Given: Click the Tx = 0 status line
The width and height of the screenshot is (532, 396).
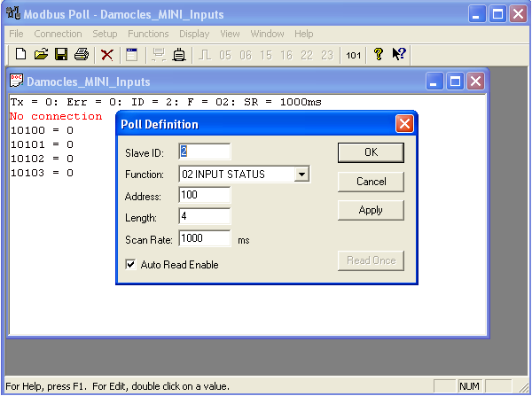Looking at the screenshot, I should tap(166, 102).
